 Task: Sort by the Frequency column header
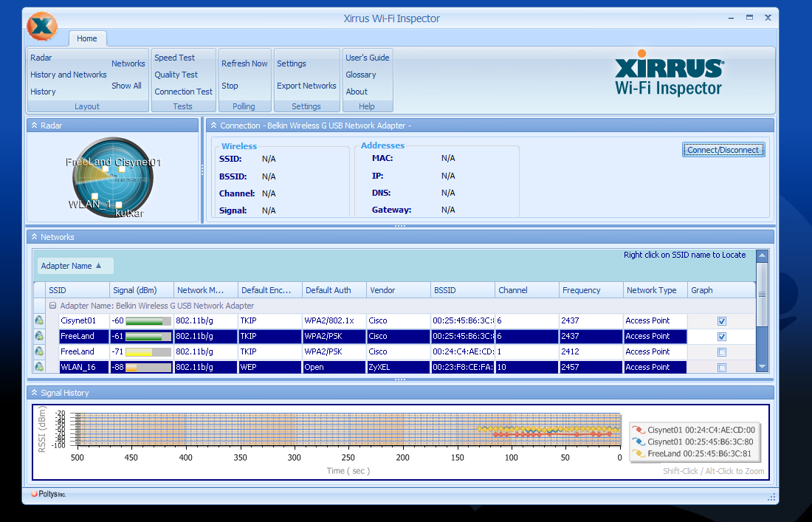click(591, 290)
